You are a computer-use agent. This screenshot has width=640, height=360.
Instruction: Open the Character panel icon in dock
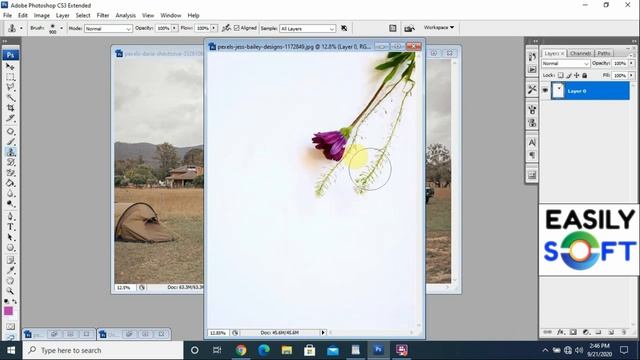coord(532,142)
